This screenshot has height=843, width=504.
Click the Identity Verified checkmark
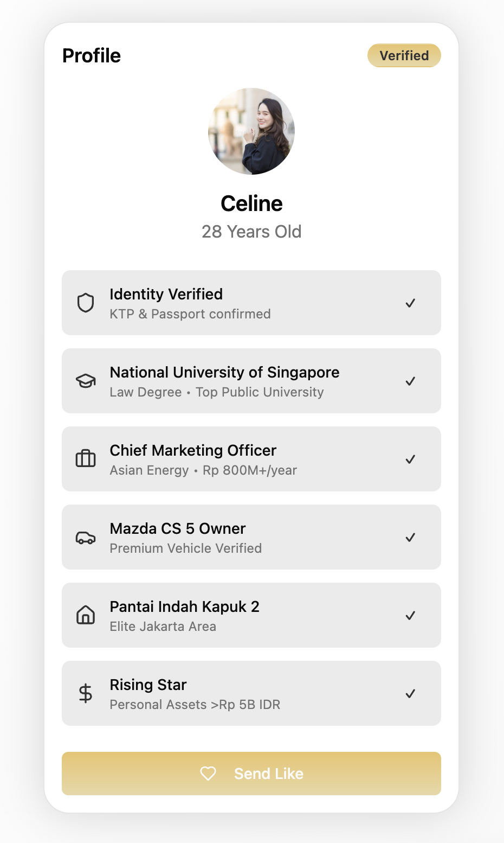point(410,303)
